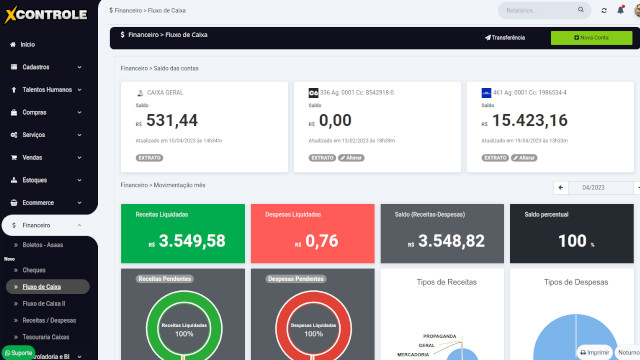Click the 531,44 balance value

coord(172,120)
